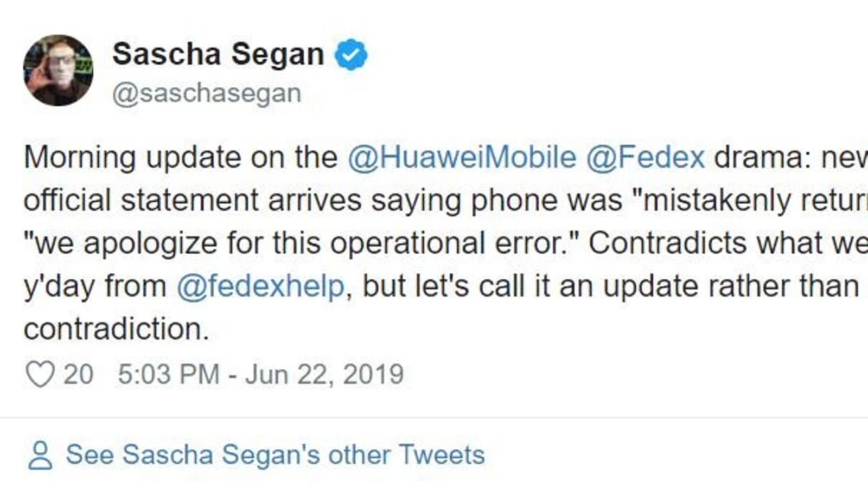Click the heart like icon
868x488 pixels.
click(40, 374)
